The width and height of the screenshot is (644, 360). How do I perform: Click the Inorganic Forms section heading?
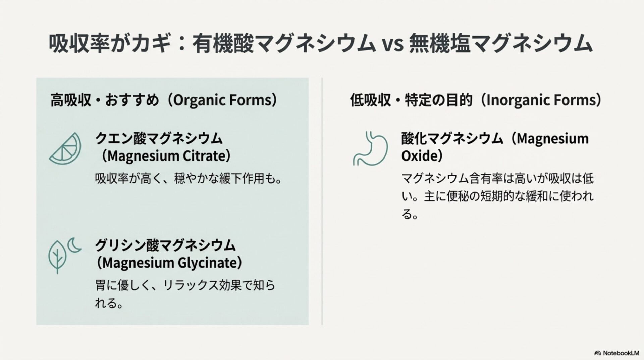click(476, 100)
